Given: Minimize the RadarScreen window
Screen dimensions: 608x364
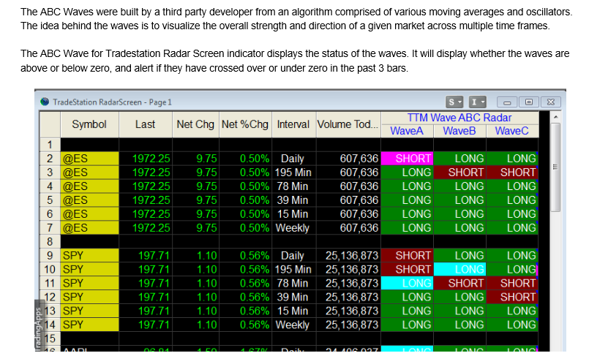Looking at the screenshot, I should point(507,102).
